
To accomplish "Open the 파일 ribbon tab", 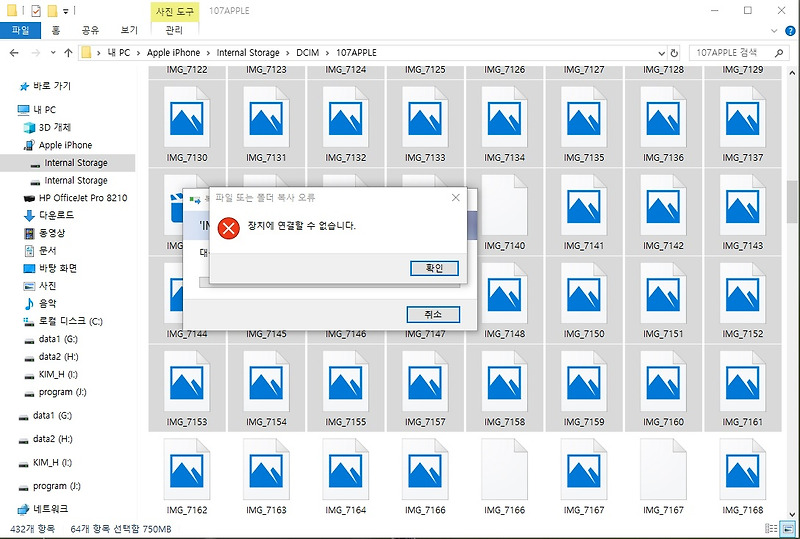I will coord(20,30).
